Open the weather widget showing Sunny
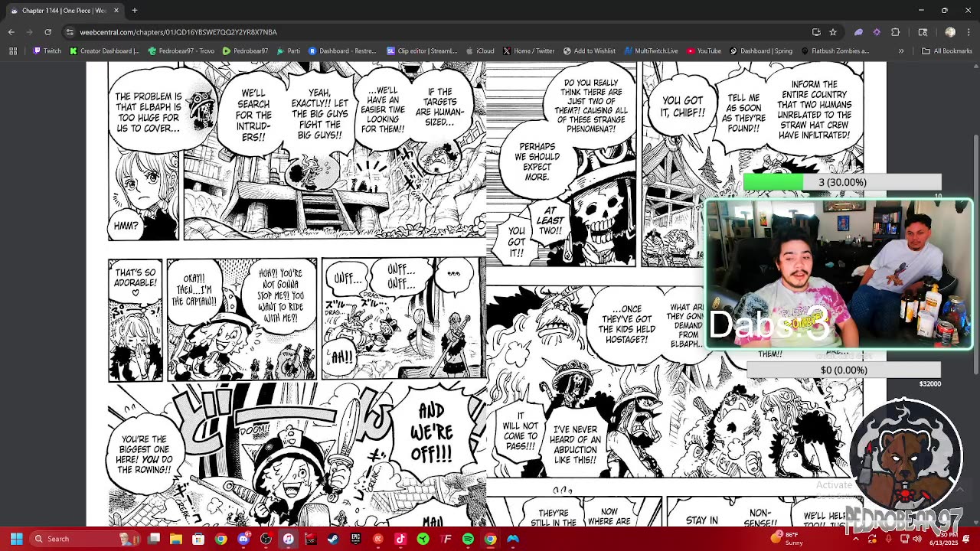The width and height of the screenshot is (980, 551). pyautogui.click(x=787, y=539)
